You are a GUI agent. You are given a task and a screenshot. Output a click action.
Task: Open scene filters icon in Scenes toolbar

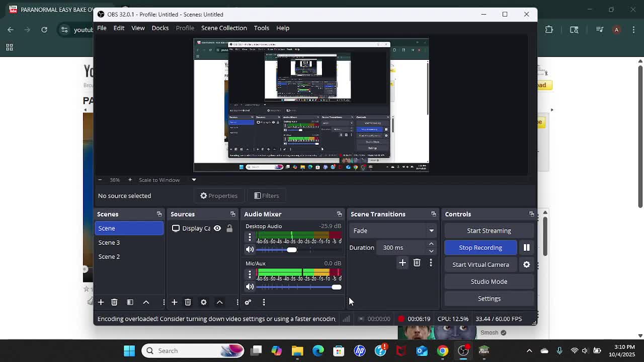(x=130, y=302)
